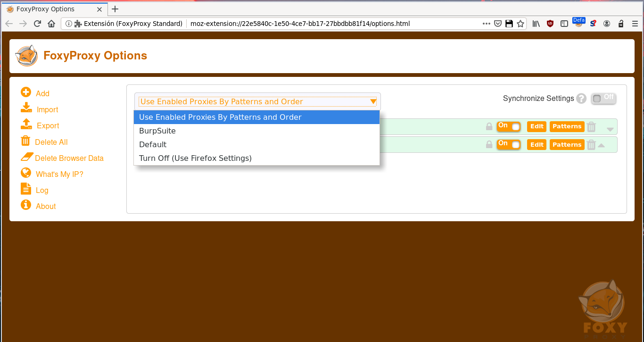
Task: Toggle the Firefox sidebar icon
Action: click(564, 24)
